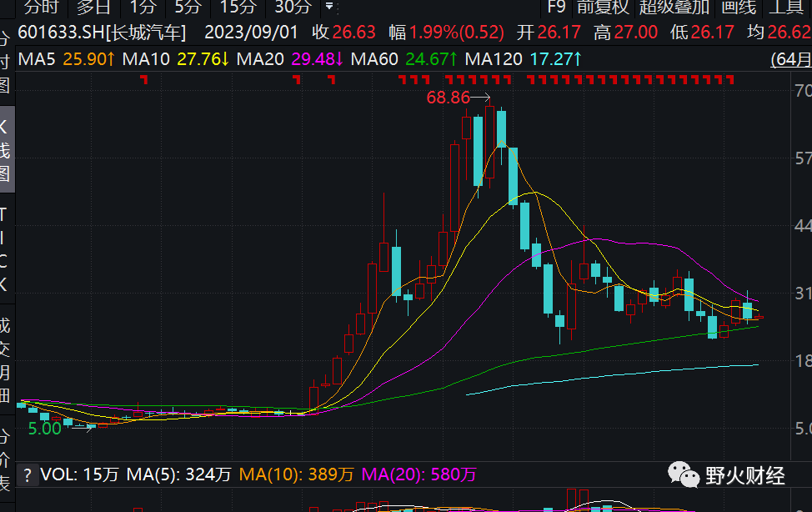Open the ? help icon beside VOL
This screenshot has width=812, height=512.
[28, 474]
